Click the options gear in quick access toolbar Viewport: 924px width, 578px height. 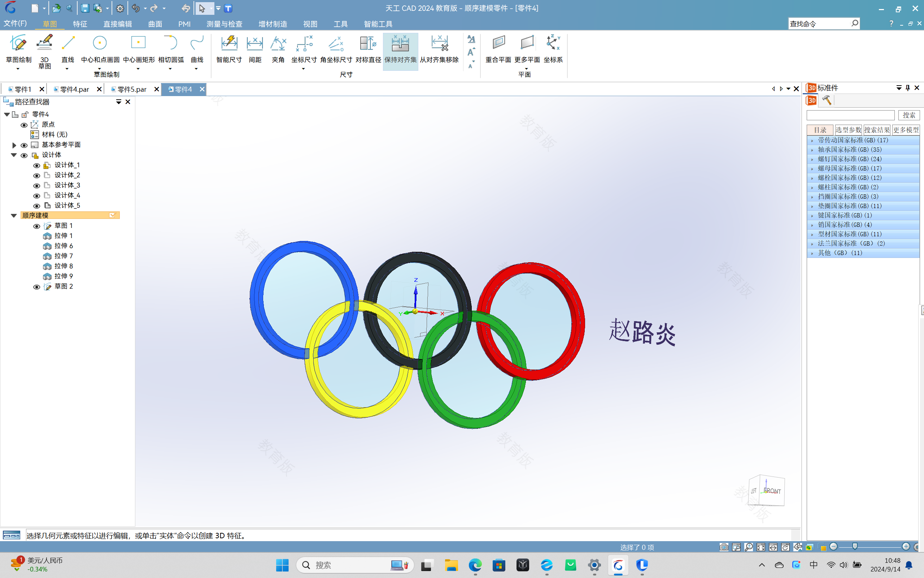[120, 8]
